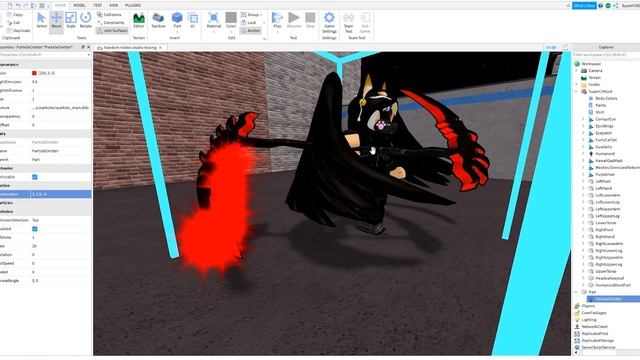Screen dimensions: 640x360
Task: Toggle Collisions option
Action: [109, 15]
